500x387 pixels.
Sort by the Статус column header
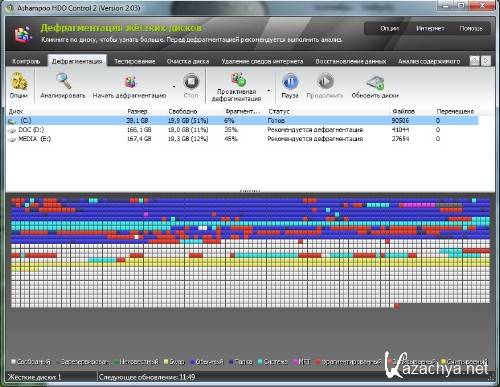coord(279,111)
